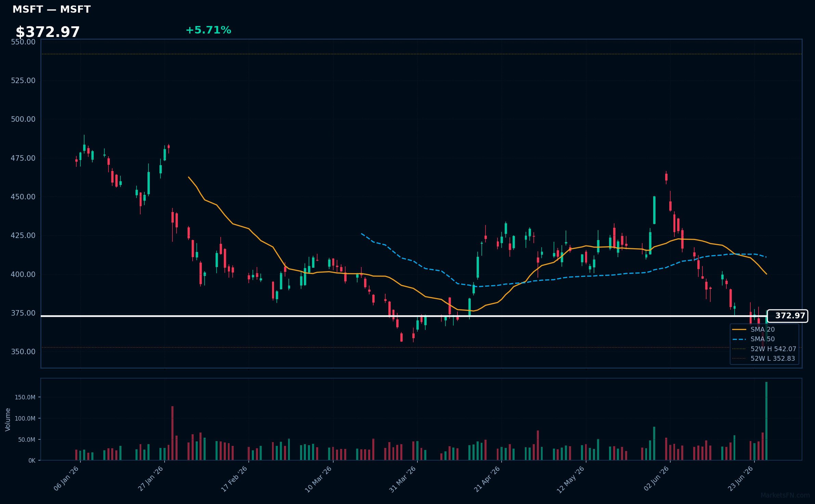Click the 425.00 price axis label
Viewport: 815px width, 504px height.
[x=23, y=236]
